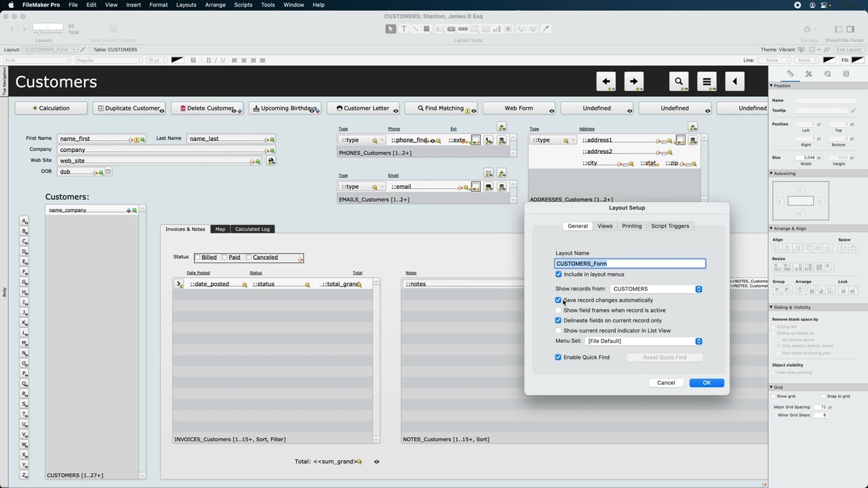Open the Data inspector tab icon

coord(846,74)
